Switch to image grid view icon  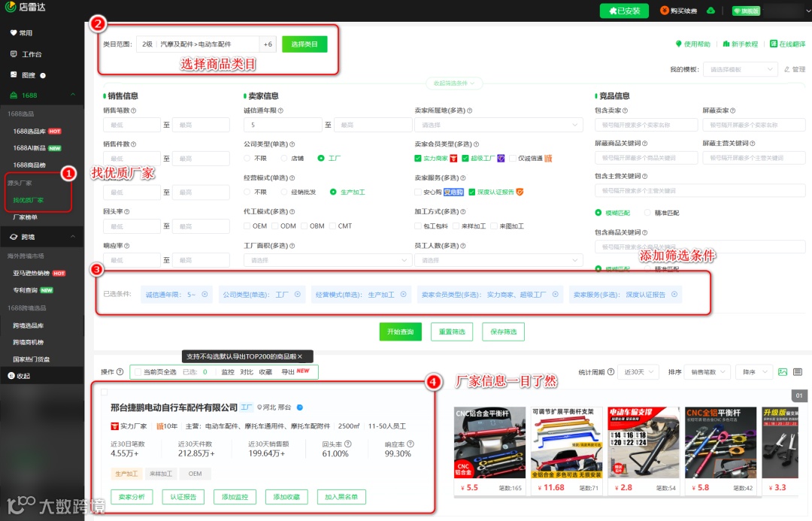pos(783,372)
